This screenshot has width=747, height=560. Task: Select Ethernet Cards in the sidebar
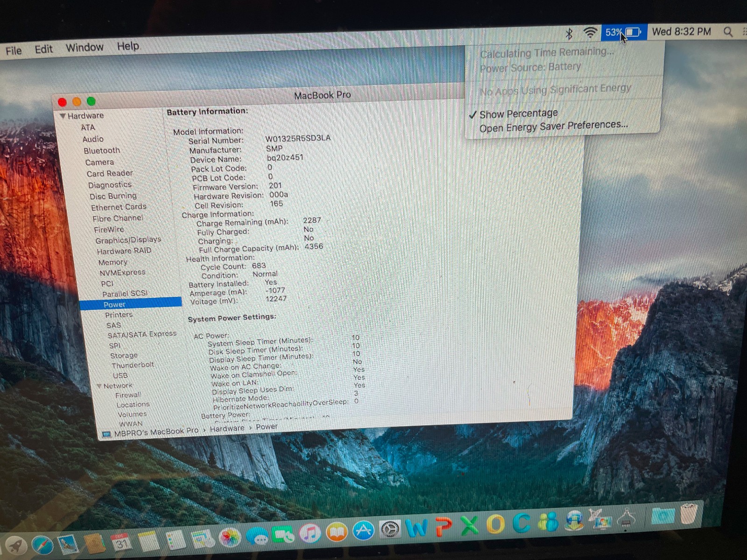[x=119, y=207]
